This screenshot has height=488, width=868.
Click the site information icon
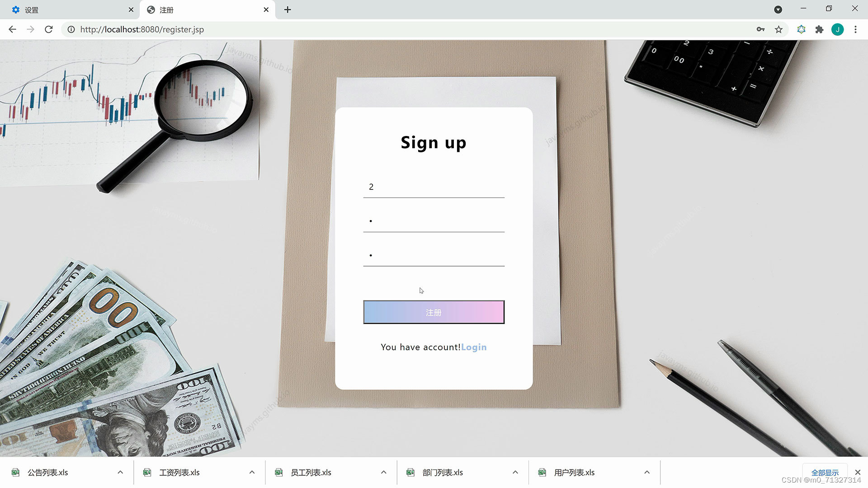(71, 29)
